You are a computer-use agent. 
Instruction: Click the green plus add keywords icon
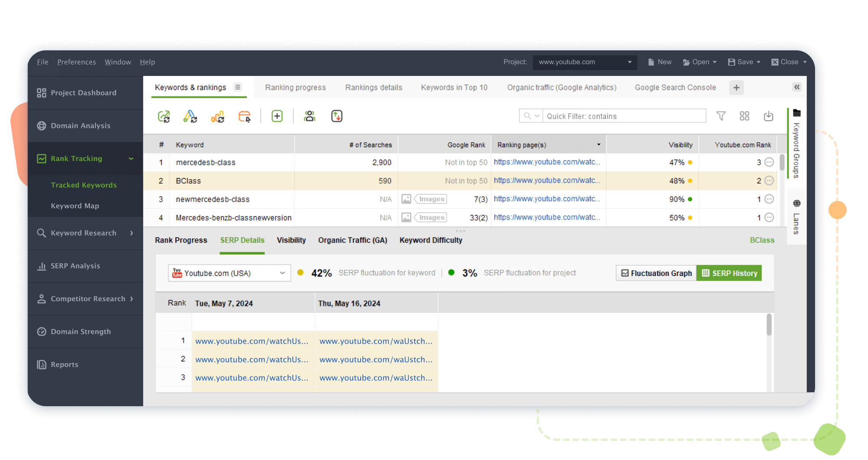click(x=277, y=116)
